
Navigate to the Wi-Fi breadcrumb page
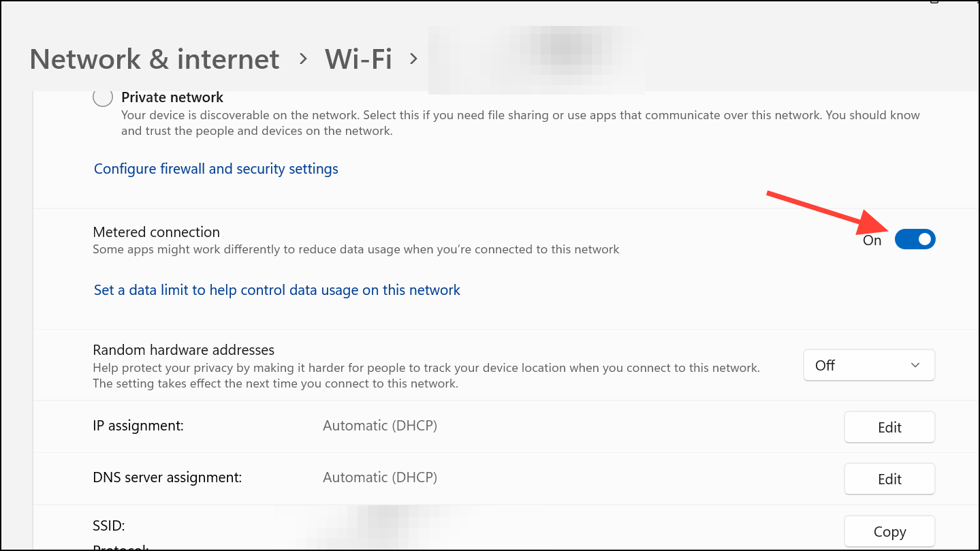tap(358, 59)
